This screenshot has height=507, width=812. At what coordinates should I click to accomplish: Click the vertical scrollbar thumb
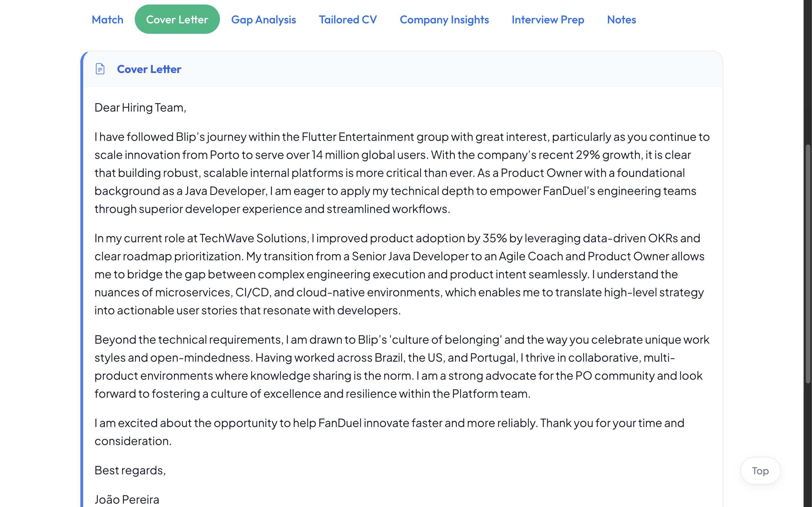808,264
